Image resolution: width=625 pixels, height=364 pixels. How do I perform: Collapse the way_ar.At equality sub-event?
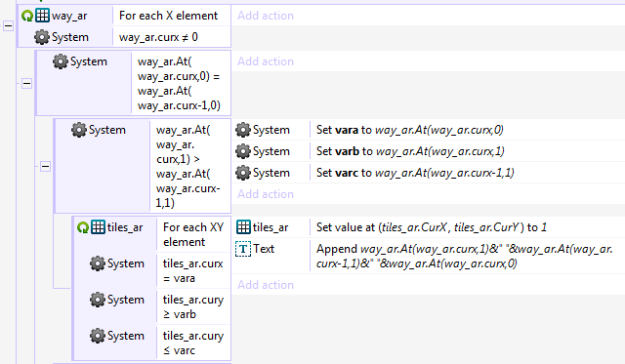pyautogui.click(x=26, y=84)
